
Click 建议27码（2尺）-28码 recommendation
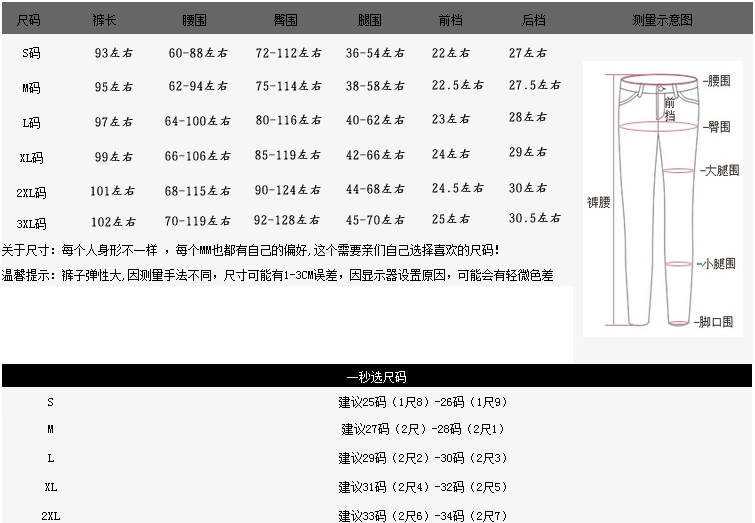pos(423,429)
